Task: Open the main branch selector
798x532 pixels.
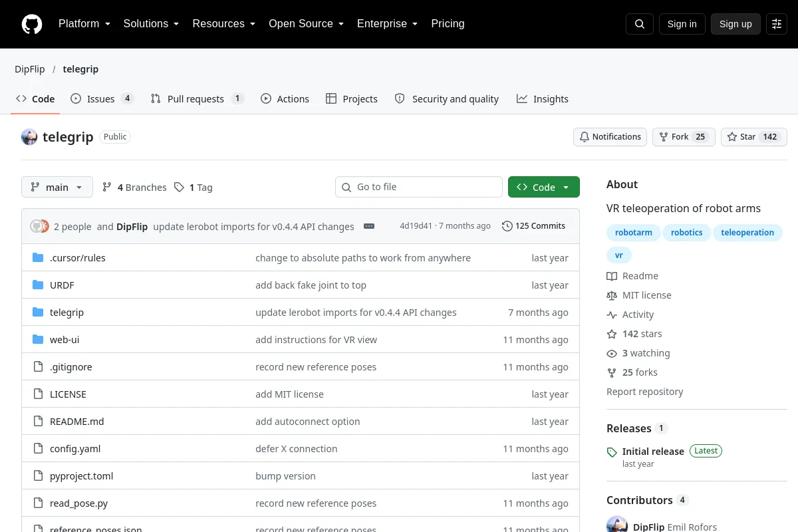Action: tap(57, 188)
